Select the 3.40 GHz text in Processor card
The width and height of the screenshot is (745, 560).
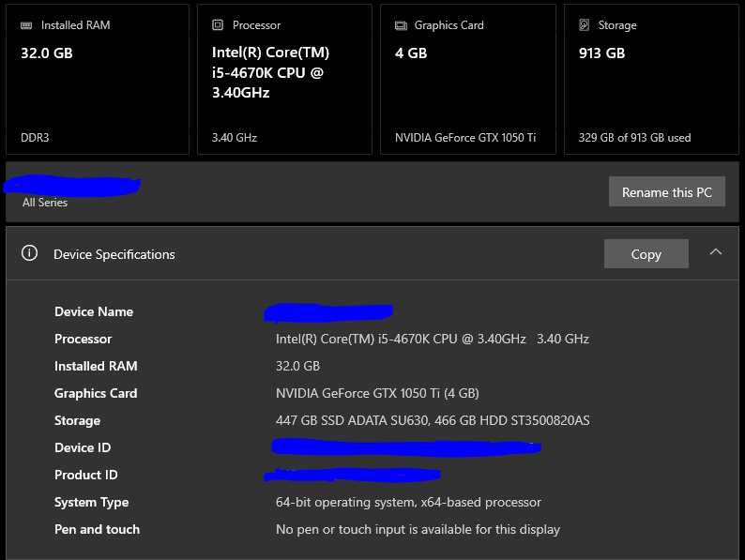coord(235,138)
